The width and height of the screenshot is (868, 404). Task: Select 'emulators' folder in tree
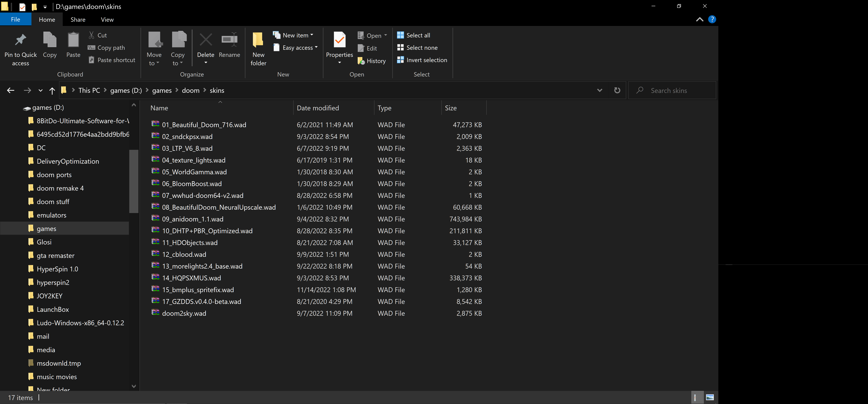[x=51, y=215]
